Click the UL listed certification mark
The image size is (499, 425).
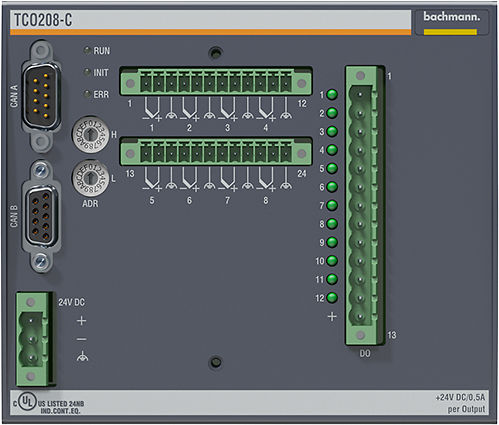pyautogui.click(x=27, y=402)
